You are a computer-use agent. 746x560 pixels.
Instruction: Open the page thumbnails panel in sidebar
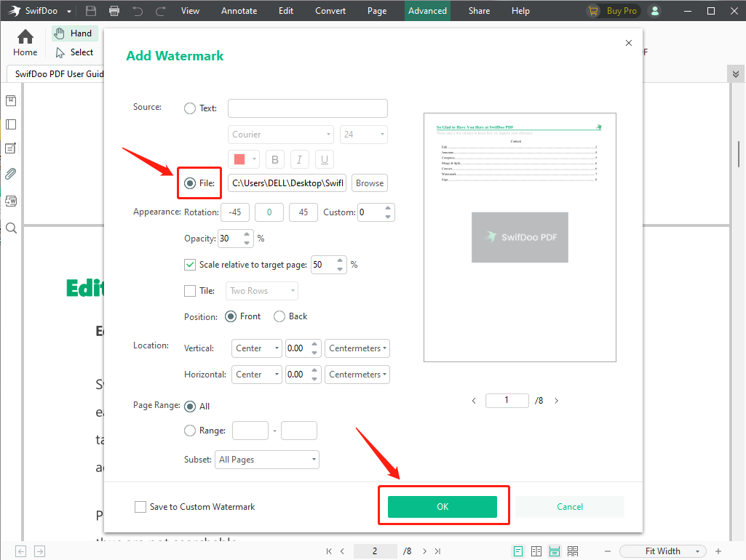click(11, 124)
